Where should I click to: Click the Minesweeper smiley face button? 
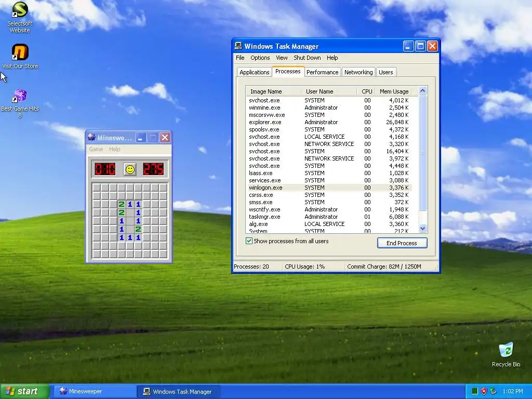click(129, 169)
